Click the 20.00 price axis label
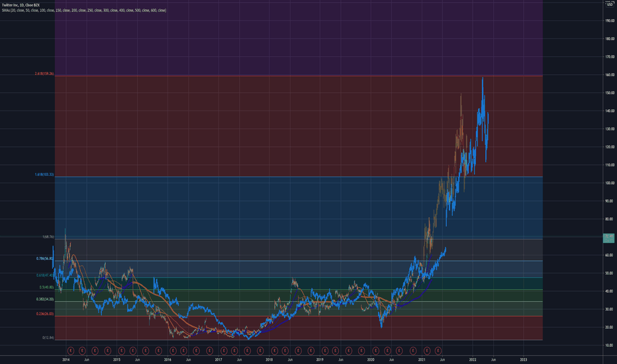The width and height of the screenshot is (617, 364). coord(610,328)
